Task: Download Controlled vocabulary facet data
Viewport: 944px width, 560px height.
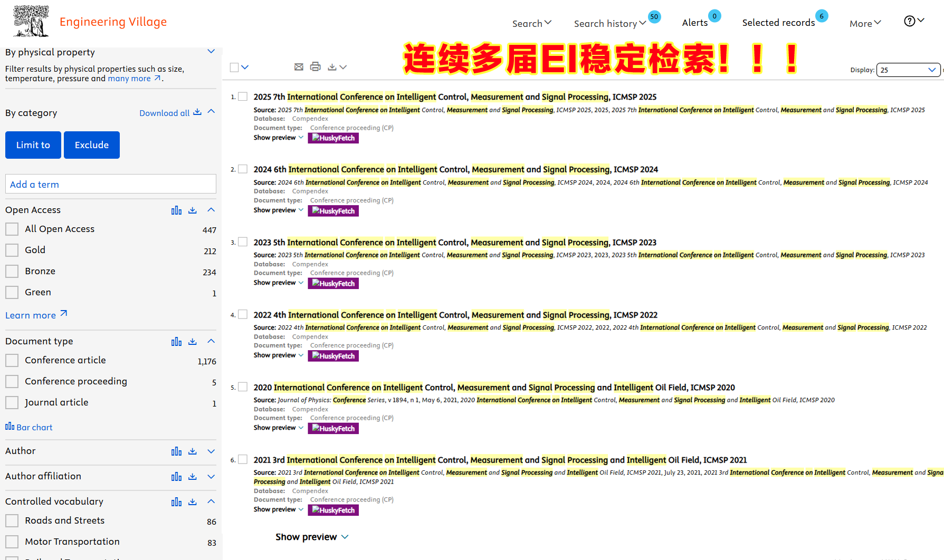Action: (x=193, y=502)
